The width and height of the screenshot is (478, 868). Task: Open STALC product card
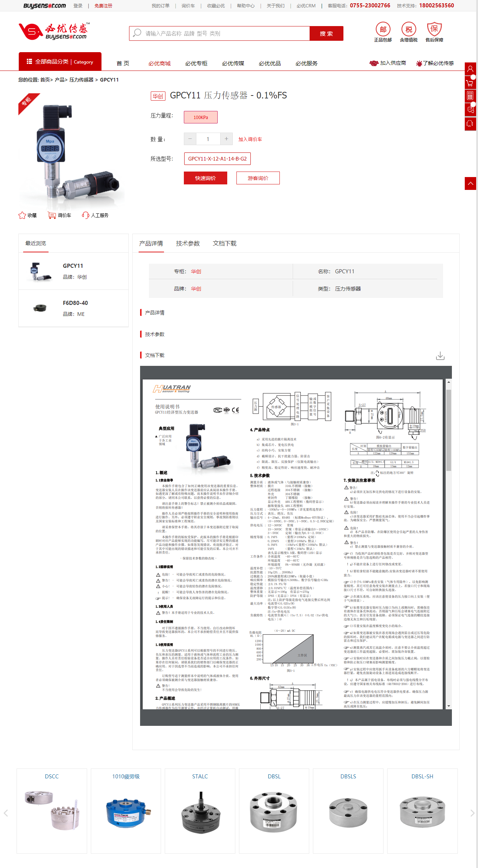[x=200, y=811]
